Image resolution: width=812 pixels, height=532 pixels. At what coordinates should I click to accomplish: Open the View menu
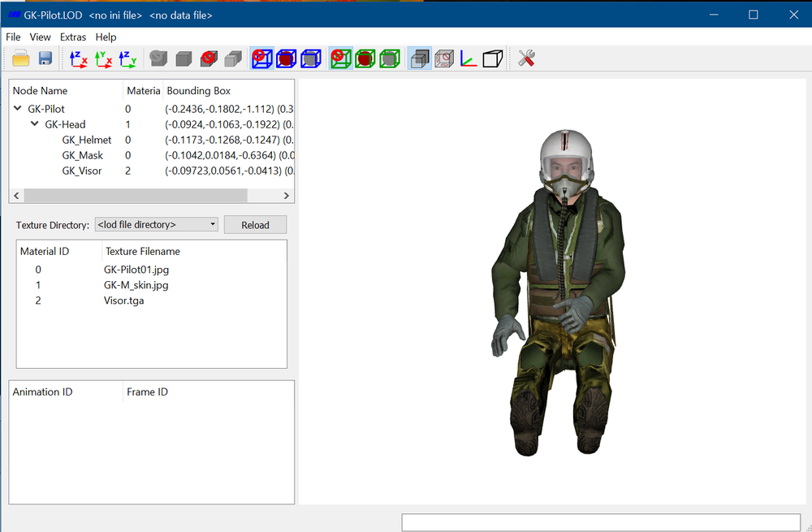(40, 37)
